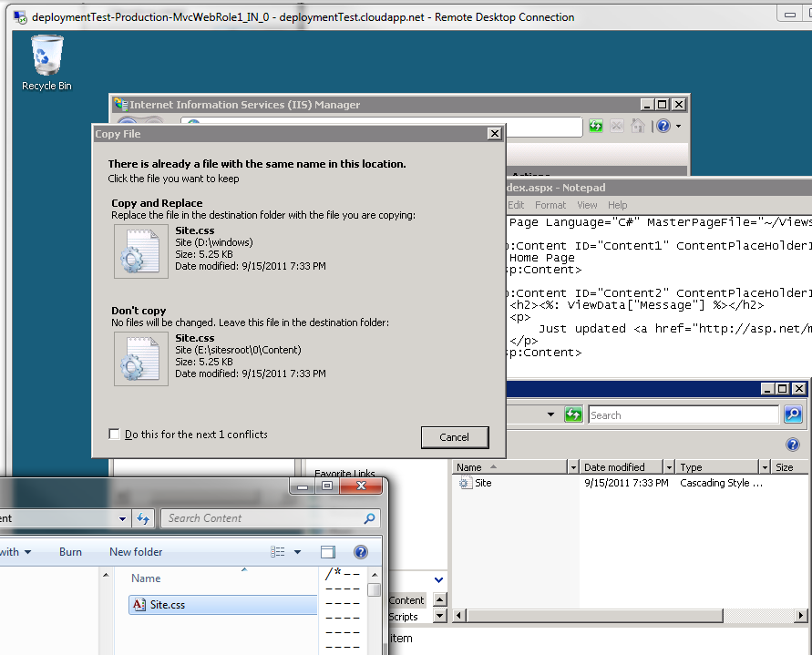
Task: Select Site.css in local Explorer
Action: point(222,604)
